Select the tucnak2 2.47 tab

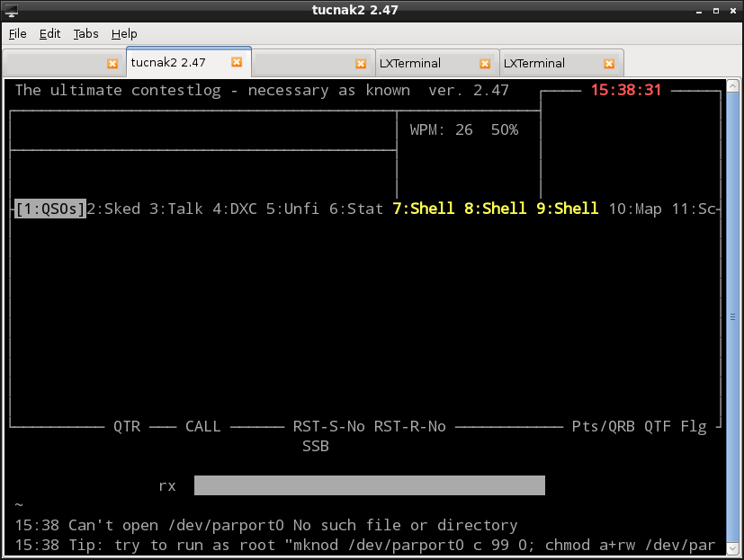click(189, 62)
